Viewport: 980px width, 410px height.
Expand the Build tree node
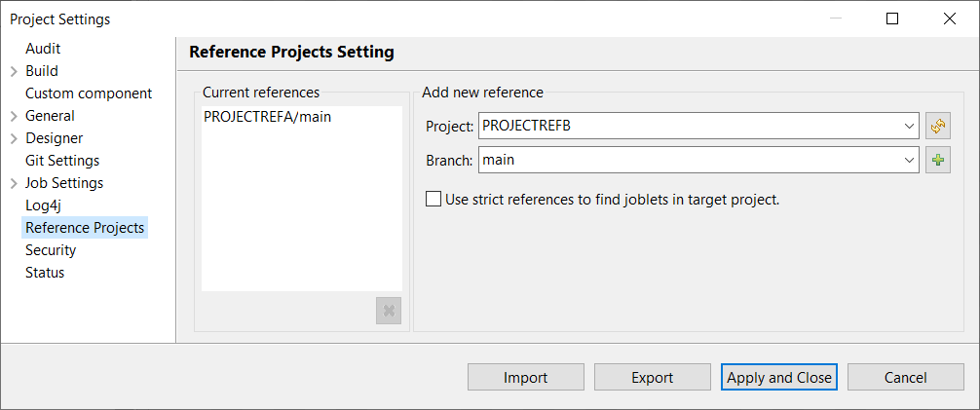coord(14,71)
